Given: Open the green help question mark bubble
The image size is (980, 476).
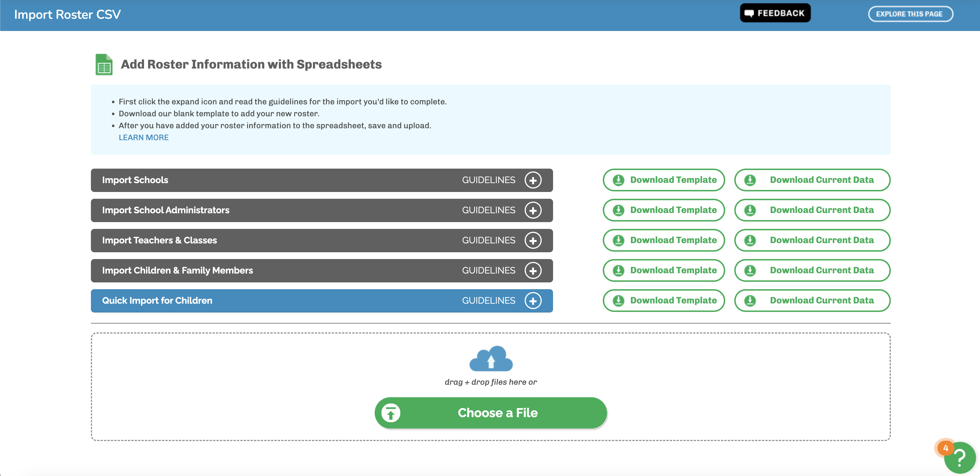Looking at the screenshot, I should [960, 457].
